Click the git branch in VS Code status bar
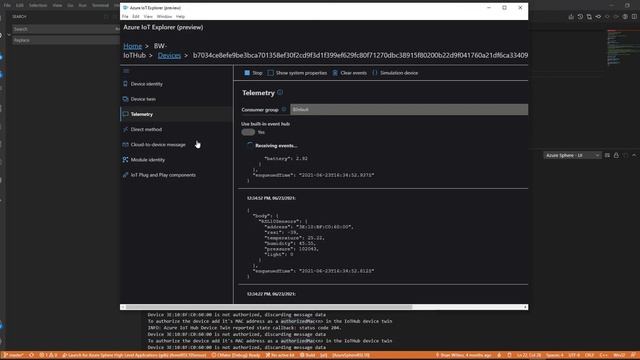Image resolution: width=640 pixels, height=360 pixels. click(x=14, y=355)
